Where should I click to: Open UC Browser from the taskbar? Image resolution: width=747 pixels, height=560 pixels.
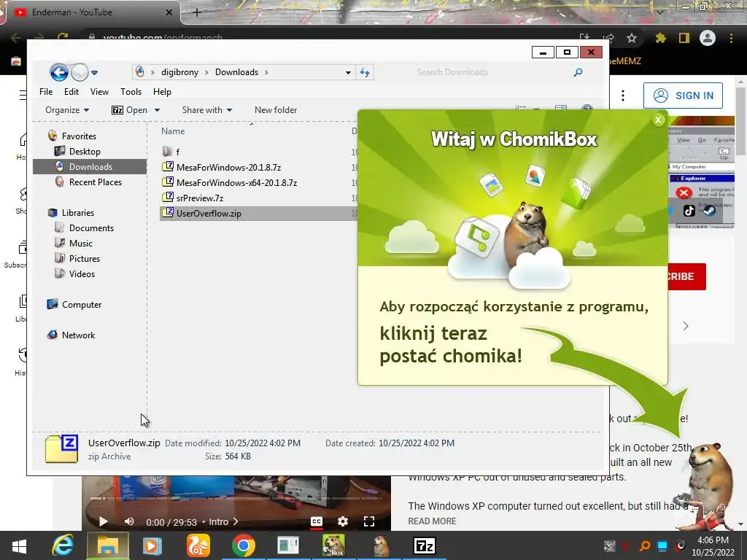click(198, 546)
